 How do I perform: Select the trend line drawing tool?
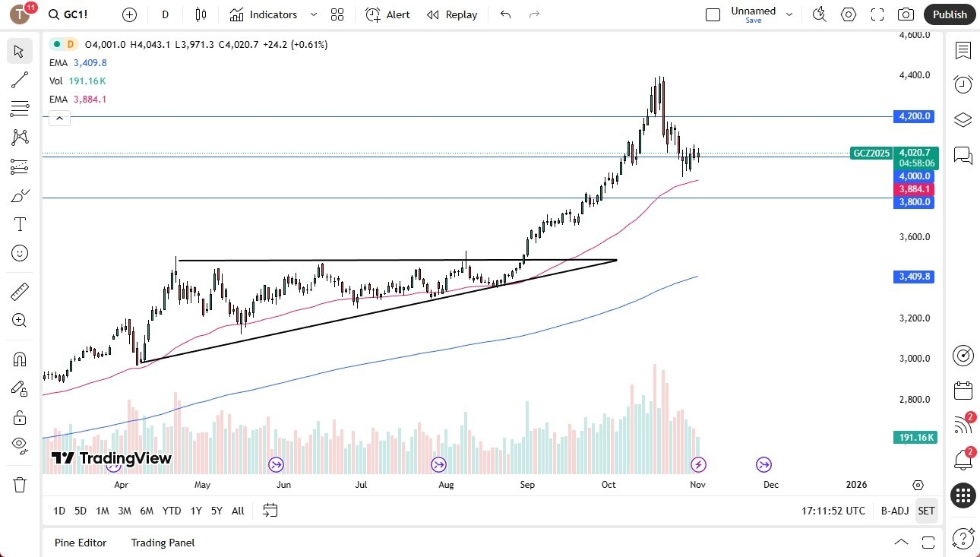(20, 80)
